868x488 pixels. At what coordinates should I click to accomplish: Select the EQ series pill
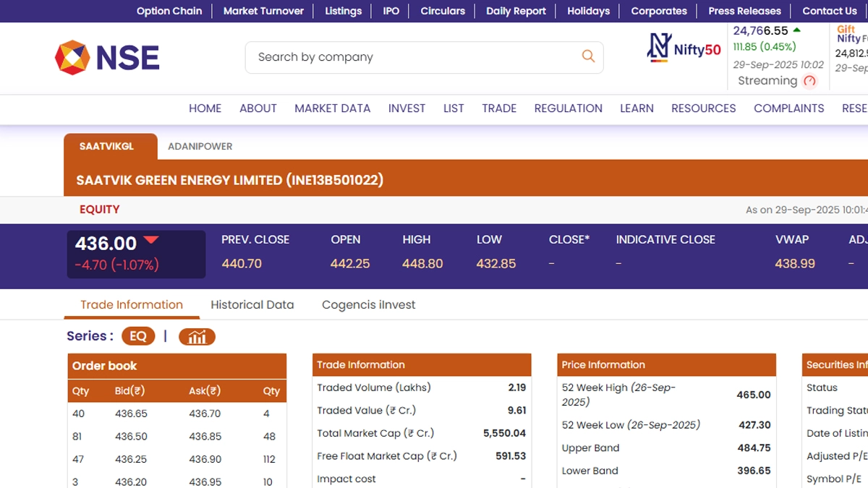138,336
